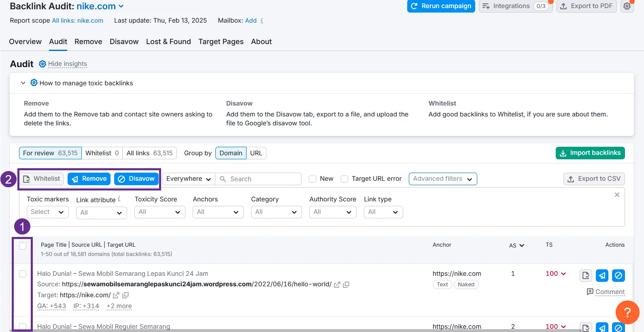Click the blue bulk Disavow button
Image resolution: width=644 pixels, height=332 pixels.
click(x=136, y=179)
